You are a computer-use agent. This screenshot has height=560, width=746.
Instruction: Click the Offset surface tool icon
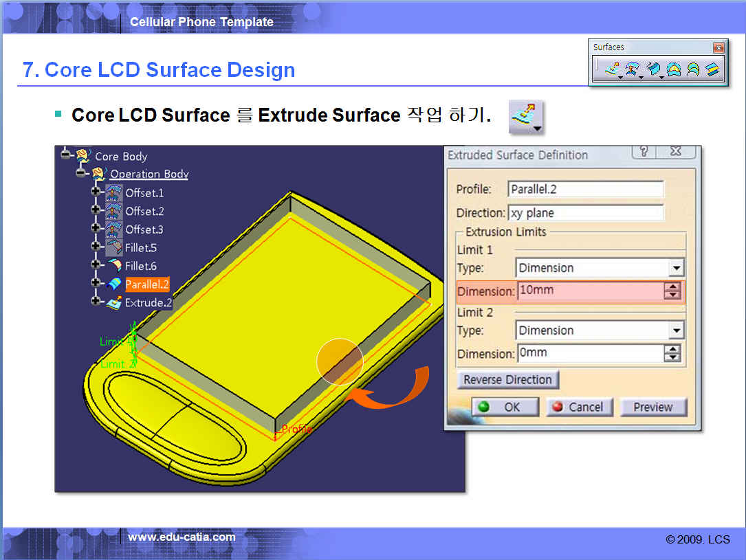point(632,69)
